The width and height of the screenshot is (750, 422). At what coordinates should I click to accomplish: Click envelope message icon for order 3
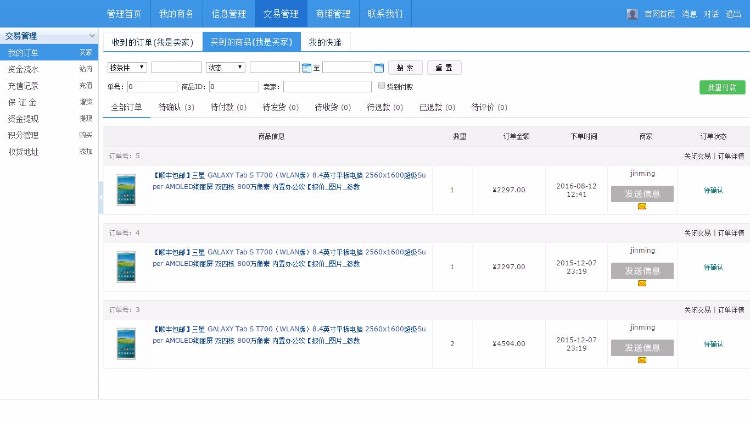click(x=642, y=360)
